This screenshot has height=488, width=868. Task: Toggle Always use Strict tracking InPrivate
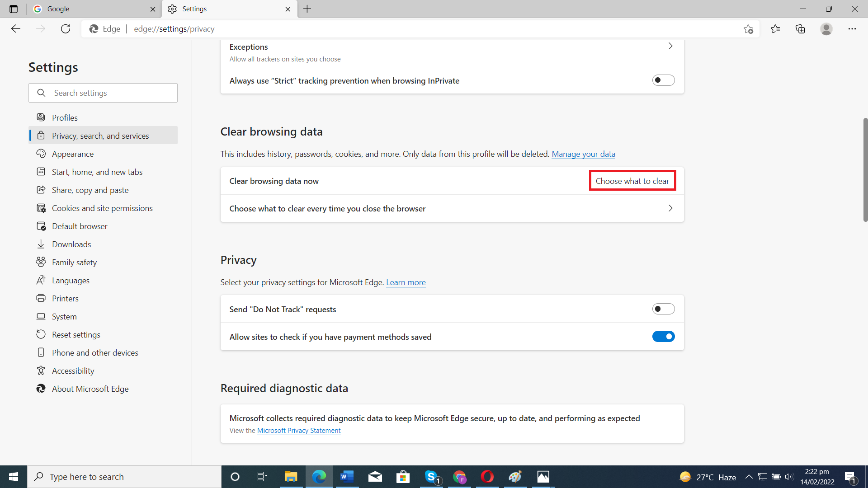tap(664, 80)
